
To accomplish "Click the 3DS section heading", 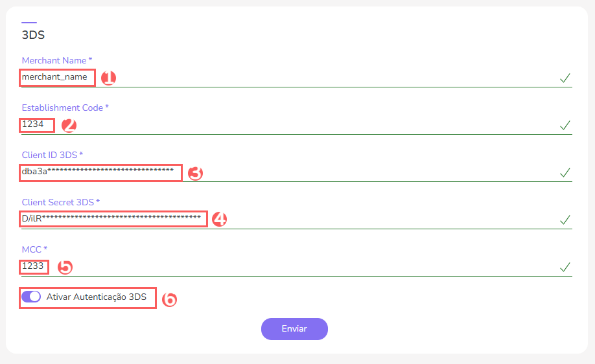I will [33, 35].
